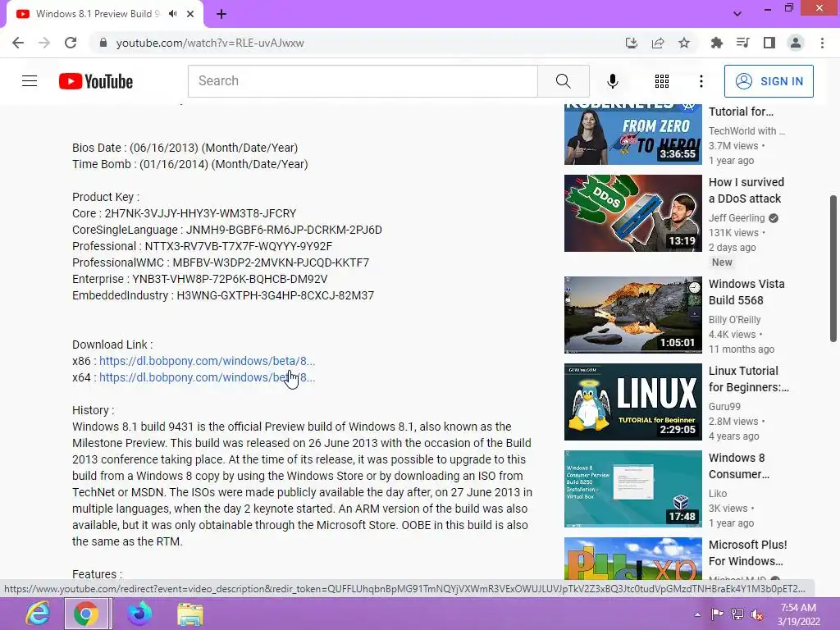This screenshot has height=630, width=840.
Task: Click 'Microsoft Plus! For Windows...' title
Action: [x=748, y=552]
